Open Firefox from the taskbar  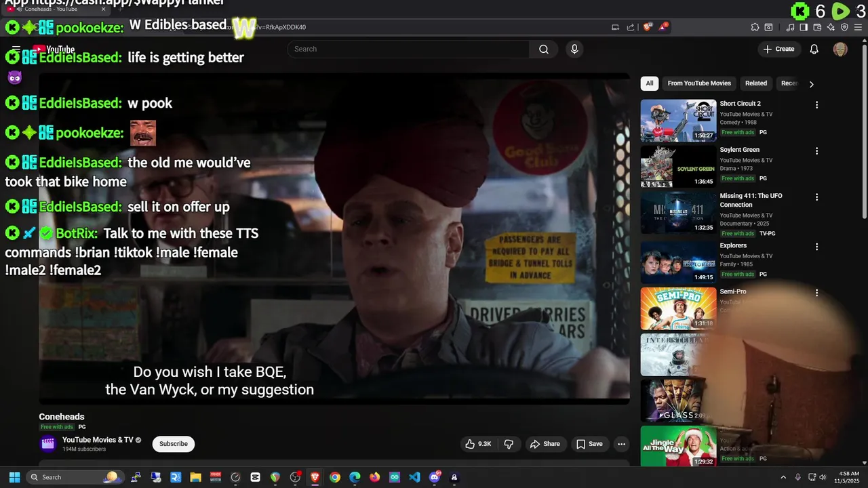[375, 477]
